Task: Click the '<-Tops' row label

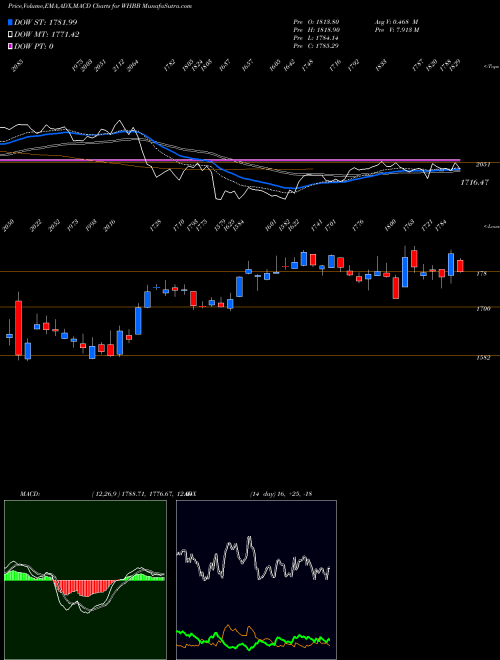Action: (491, 67)
